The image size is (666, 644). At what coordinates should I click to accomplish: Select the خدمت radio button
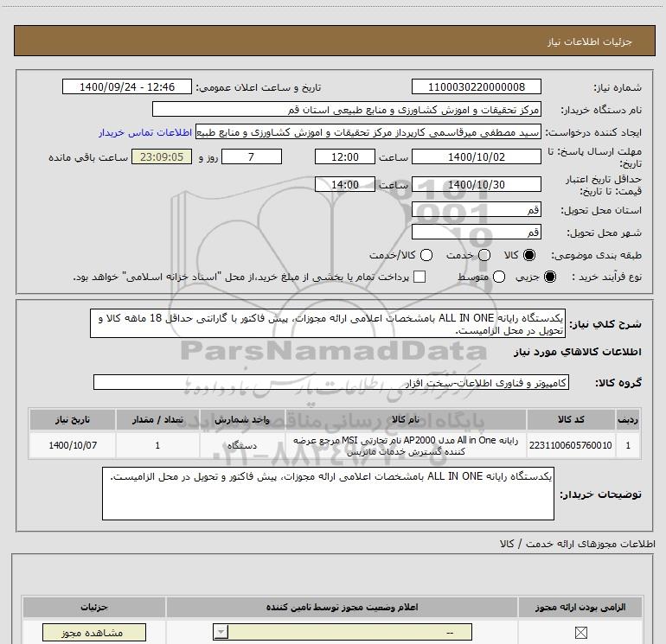[484, 255]
